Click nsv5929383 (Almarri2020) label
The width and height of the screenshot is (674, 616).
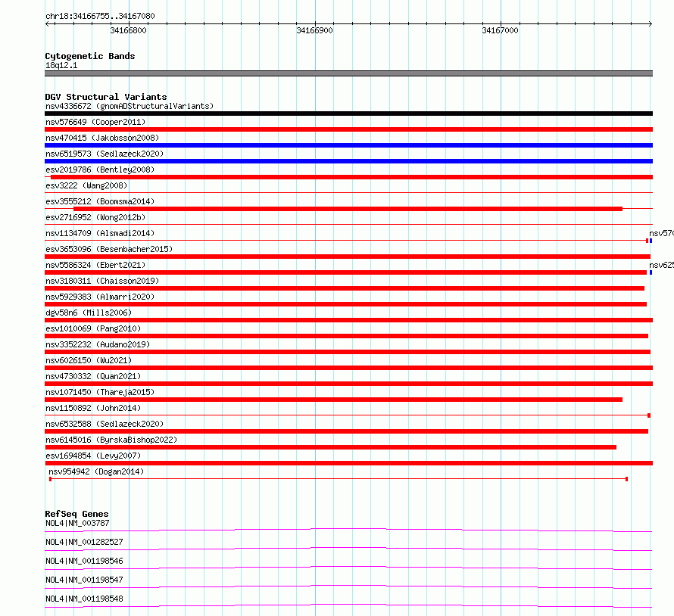coord(100,297)
